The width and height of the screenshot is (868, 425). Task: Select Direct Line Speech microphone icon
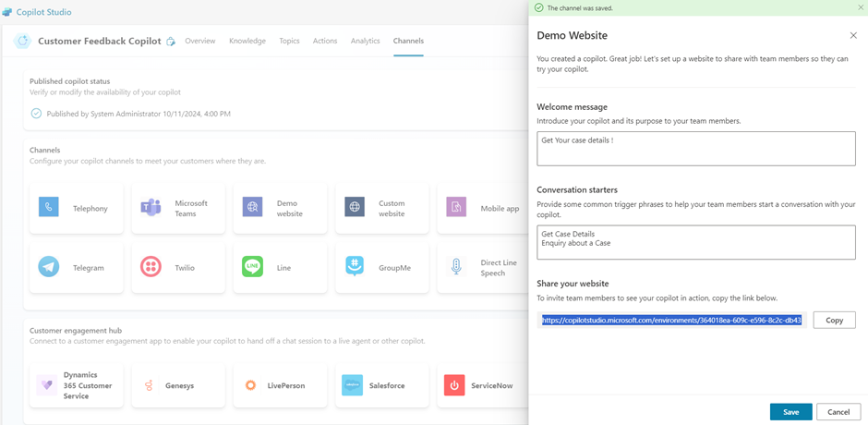pos(456,267)
